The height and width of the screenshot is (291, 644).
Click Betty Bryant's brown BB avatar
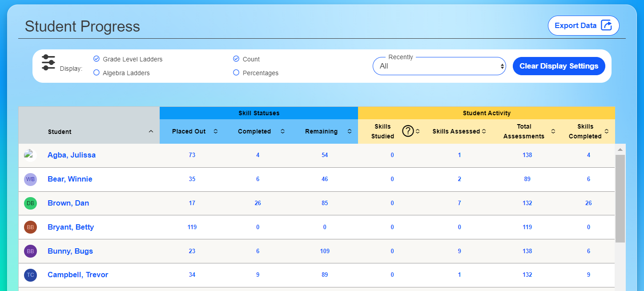click(30, 227)
